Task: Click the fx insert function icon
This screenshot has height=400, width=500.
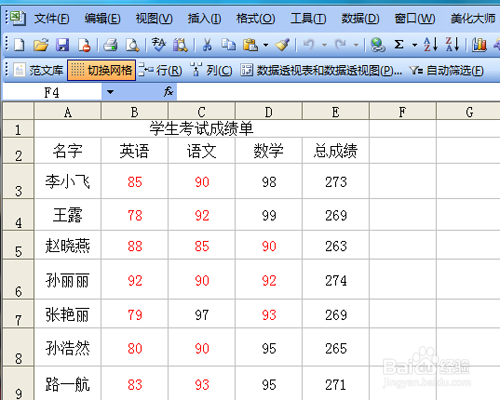Action: (168, 91)
